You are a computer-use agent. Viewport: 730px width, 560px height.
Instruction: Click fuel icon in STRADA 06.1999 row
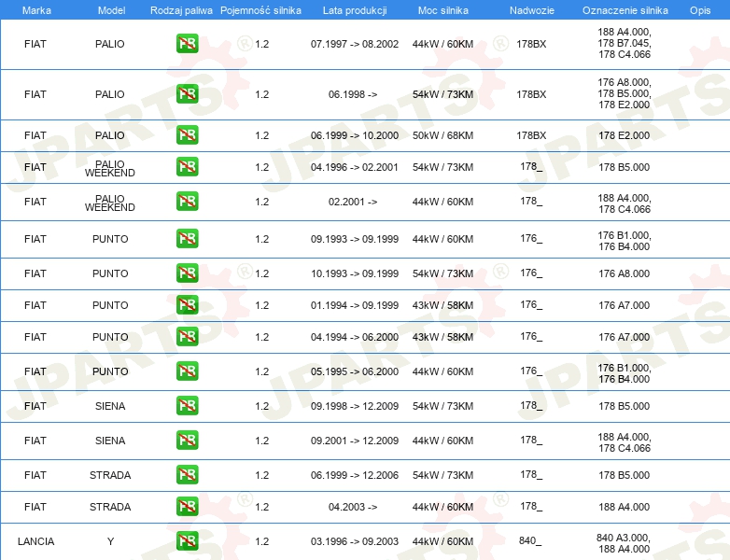(187, 475)
